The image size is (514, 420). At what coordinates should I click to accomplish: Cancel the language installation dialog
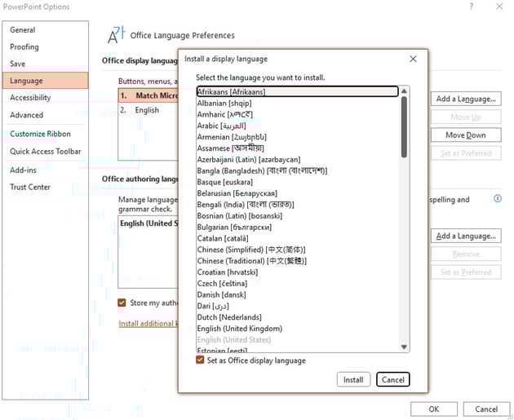pyautogui.click(x=392, y=379)
